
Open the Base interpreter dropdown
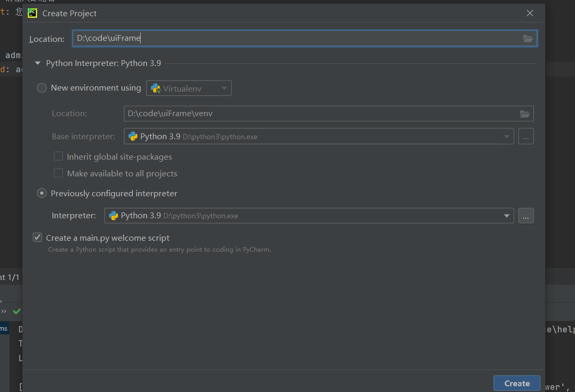pyautogui.click(x=319, y=137)
